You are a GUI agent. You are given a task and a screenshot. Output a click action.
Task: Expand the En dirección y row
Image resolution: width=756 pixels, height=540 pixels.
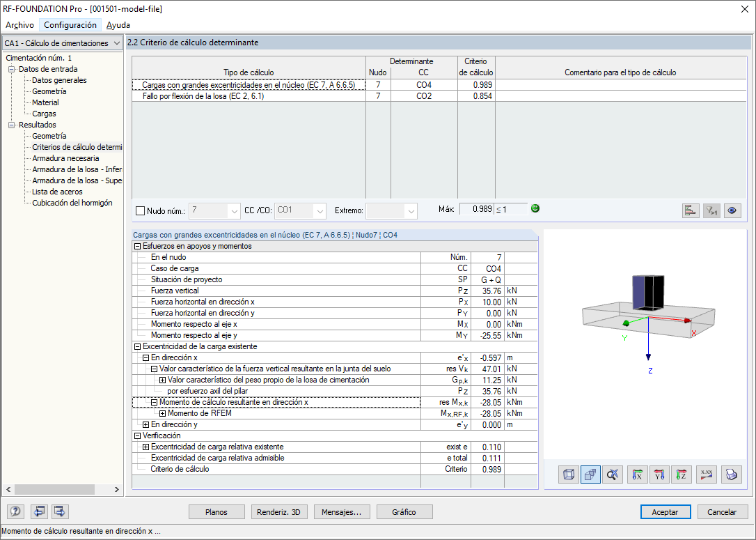click(145, 424)
